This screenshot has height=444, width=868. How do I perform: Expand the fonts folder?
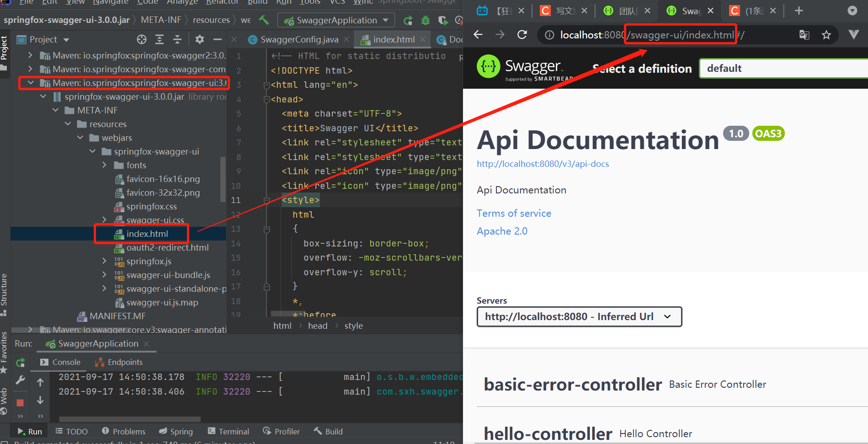(105, 165)
